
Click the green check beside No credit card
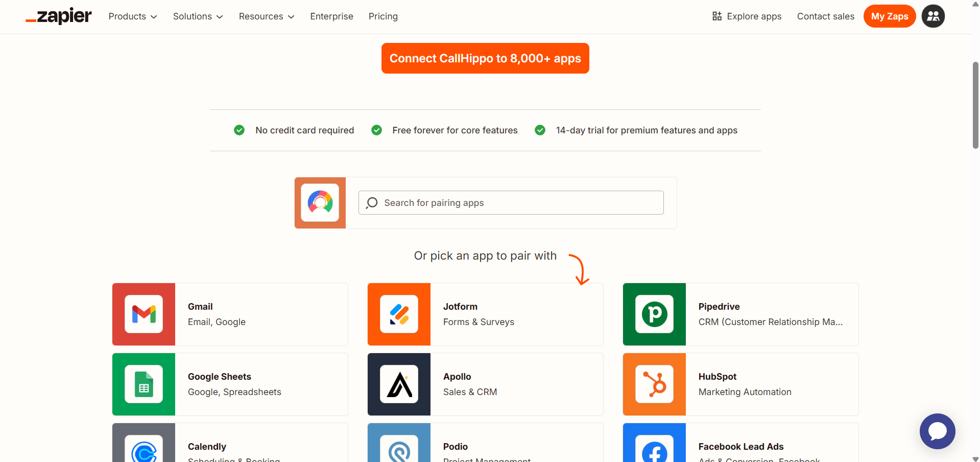[239, 130]
